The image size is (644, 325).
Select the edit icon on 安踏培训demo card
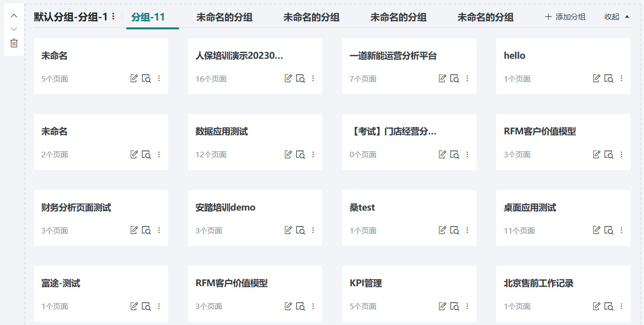288,230
